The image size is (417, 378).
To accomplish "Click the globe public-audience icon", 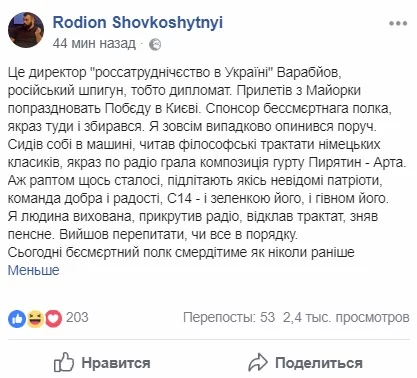I will pyautogui.click(x=155, y=44).
